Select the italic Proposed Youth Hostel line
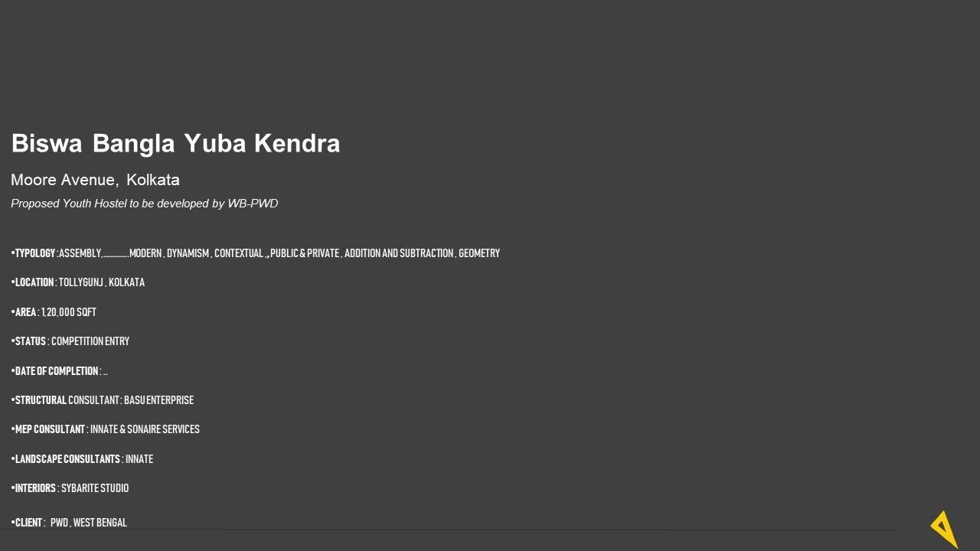This screenshot has width=980, height=551. 144,204
